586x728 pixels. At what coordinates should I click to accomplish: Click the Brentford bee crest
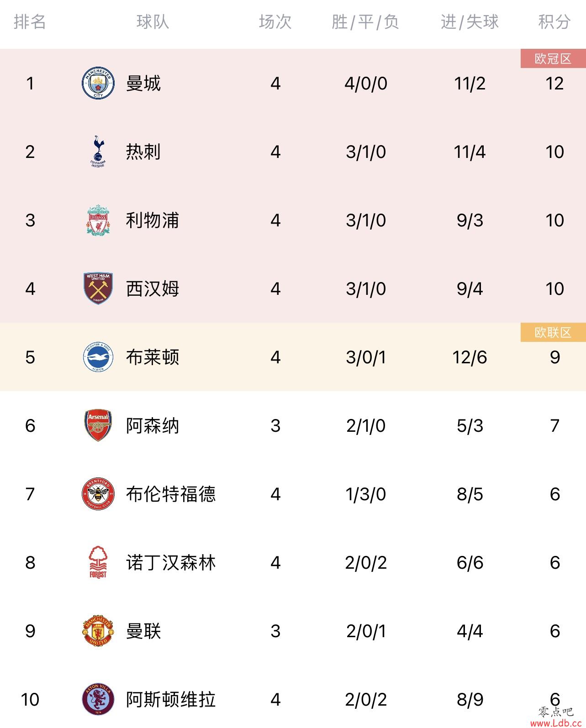[x=98, y=494]
